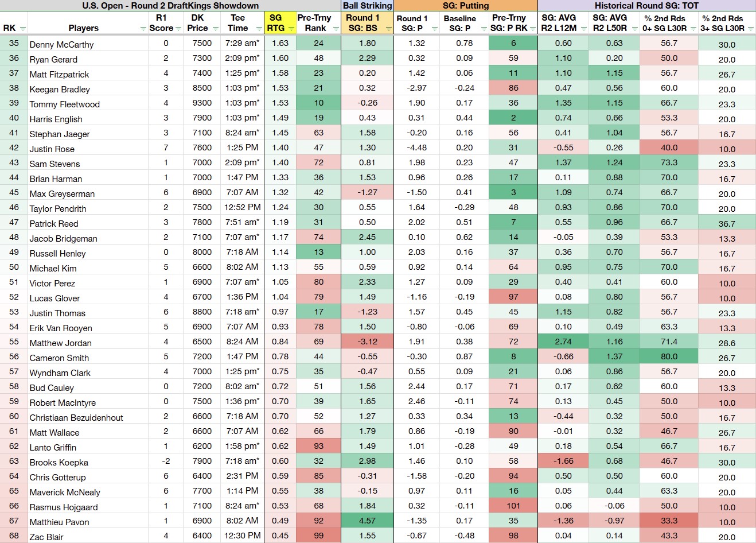The height and width of the screenshot is (543, 756).
Task: Open the Players column filter icon
Action: click(x=143, y=29)
